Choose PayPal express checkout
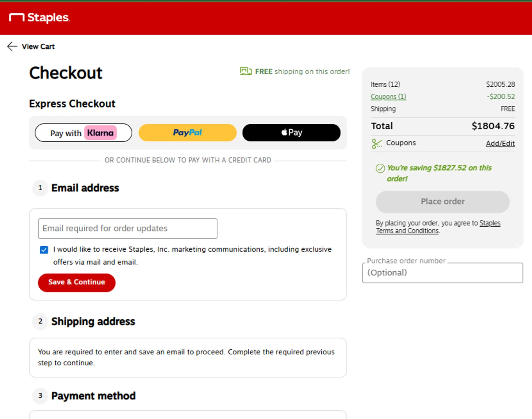The image size is (532, 419). click(188, 133)
